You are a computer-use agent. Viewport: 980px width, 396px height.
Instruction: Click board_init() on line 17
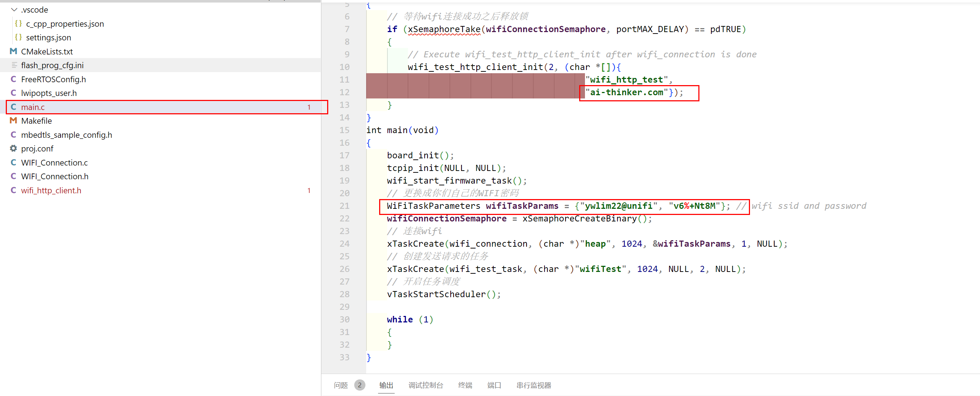point(420,155)
